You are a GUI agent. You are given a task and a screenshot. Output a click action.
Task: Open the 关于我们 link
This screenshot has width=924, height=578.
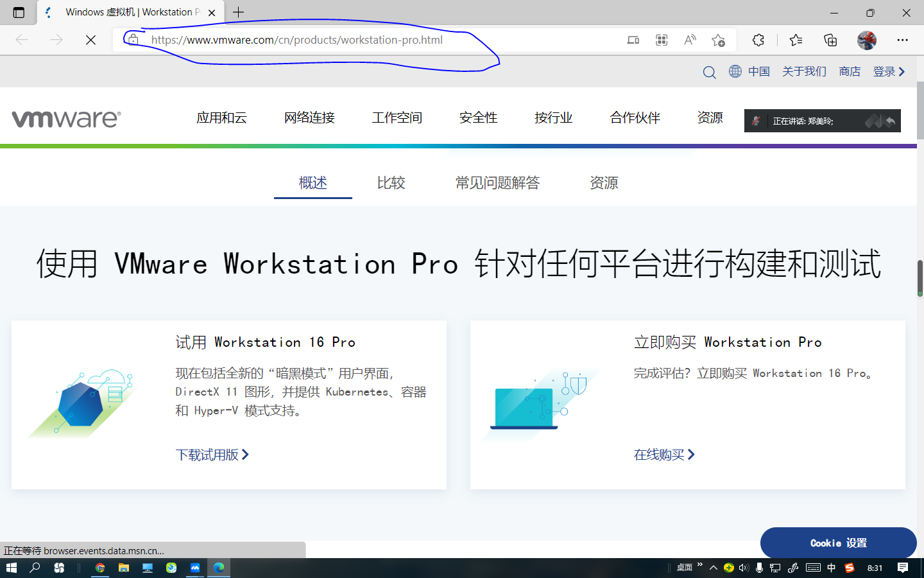click(804, 71)
